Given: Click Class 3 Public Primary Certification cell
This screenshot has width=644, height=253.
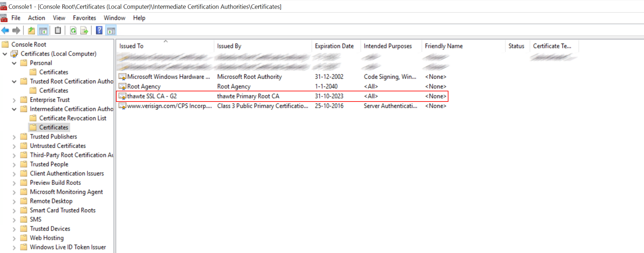Looking at the screenshot, I should tap(263, 106).
